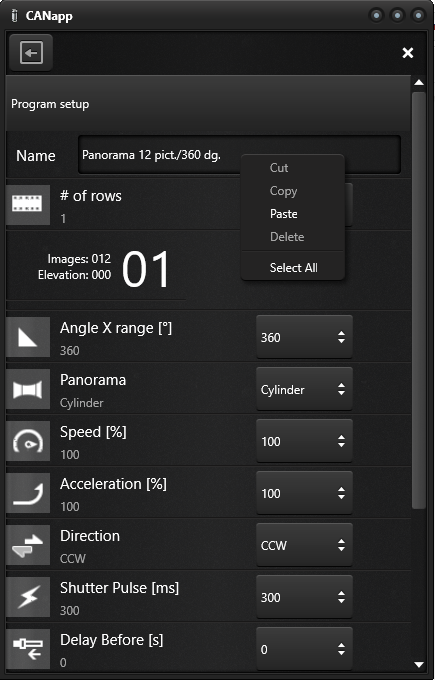Click the Shutter Pulse lightning icon
Viewport: 435px width, 680px height.
28,597
